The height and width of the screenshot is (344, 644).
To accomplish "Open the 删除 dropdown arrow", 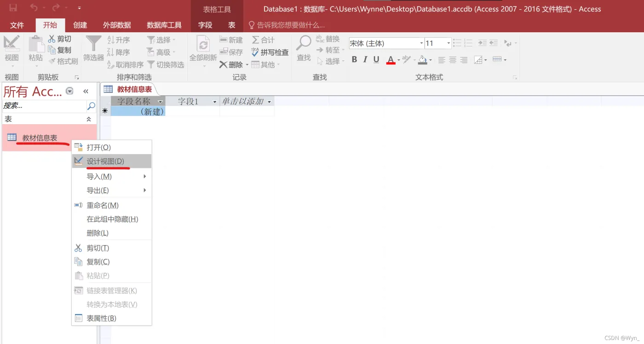I will click(x=247, y=65).
